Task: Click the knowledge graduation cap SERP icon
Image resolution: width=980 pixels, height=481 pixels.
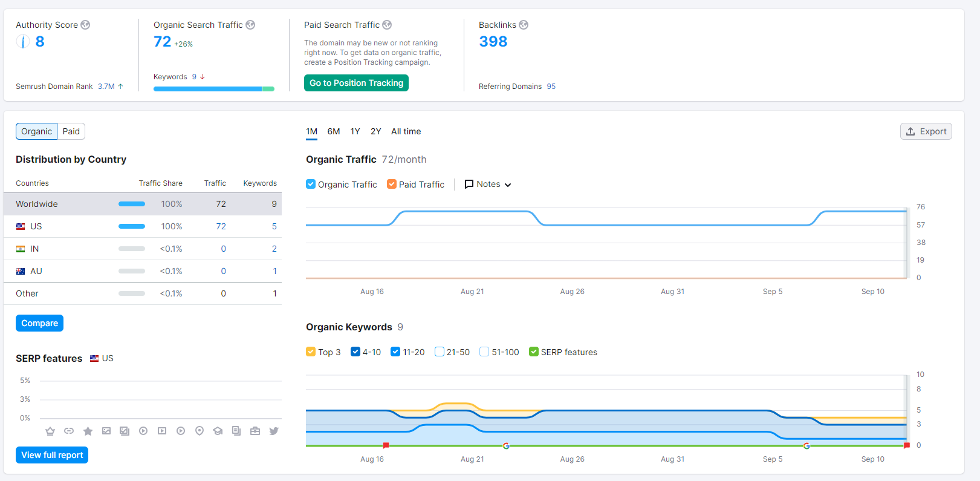Action: [218, 431]
